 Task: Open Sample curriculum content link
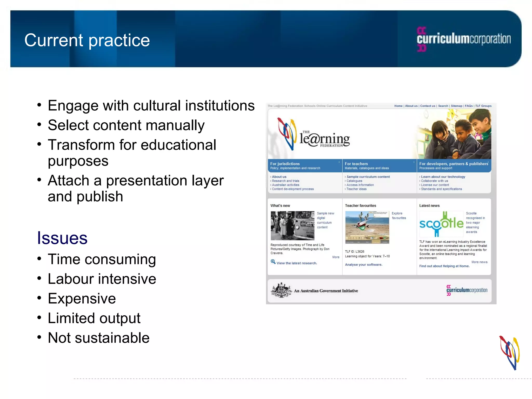pyautogui.click(x=368, y=177)
